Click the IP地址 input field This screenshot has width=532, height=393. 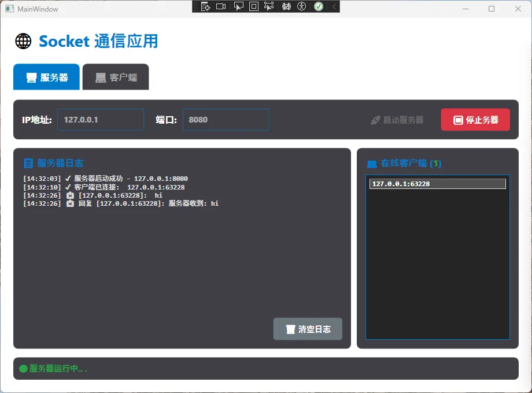coord(100,120)
